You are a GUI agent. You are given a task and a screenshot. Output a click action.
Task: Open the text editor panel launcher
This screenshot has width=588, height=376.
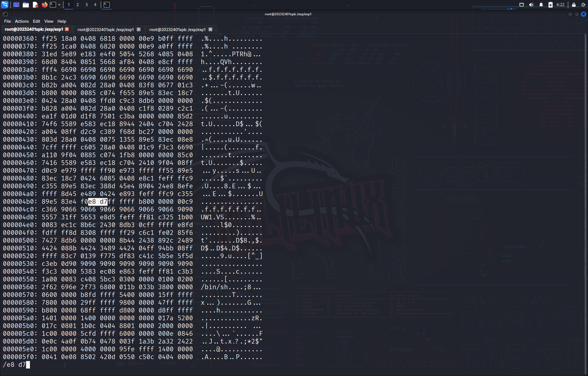pyautogui.click(x=35, y=5)
